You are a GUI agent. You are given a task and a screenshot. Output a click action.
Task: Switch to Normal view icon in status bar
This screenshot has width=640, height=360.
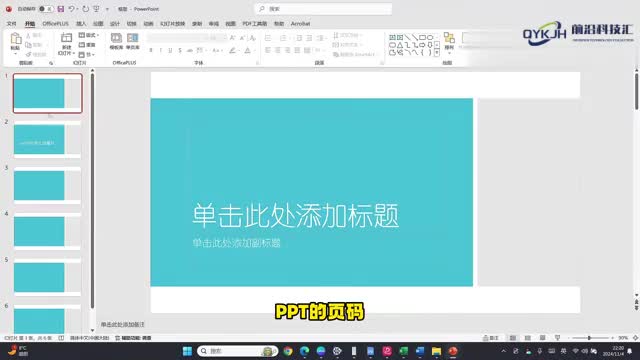[513, 338]
